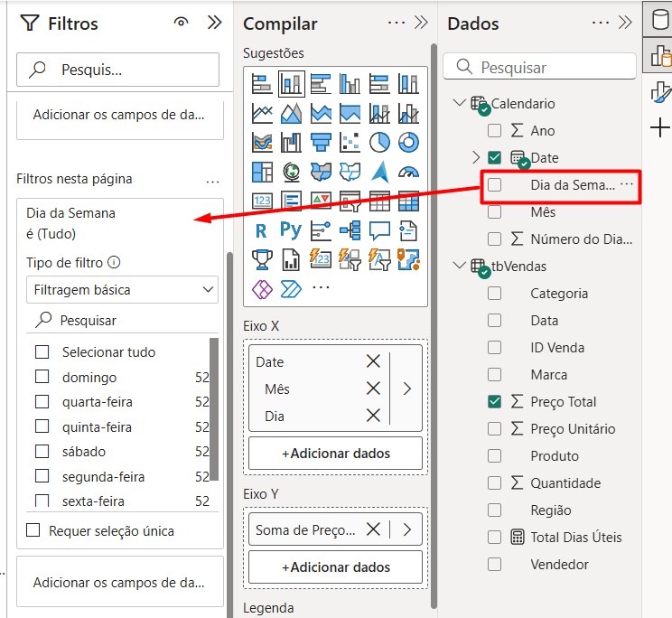Image resolution: width=672 pixels, height=618 pixels.
Task: Add the Power Apps visual
Action: click(262, 289)
